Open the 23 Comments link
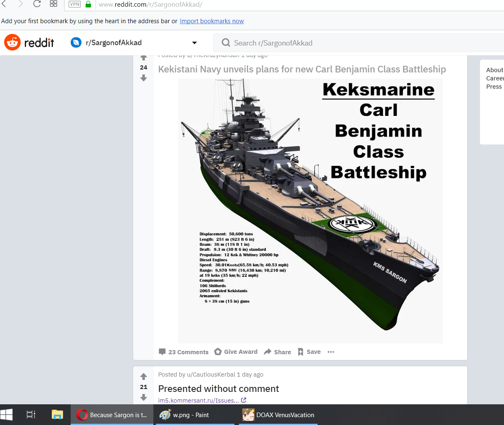 point(184,352)
